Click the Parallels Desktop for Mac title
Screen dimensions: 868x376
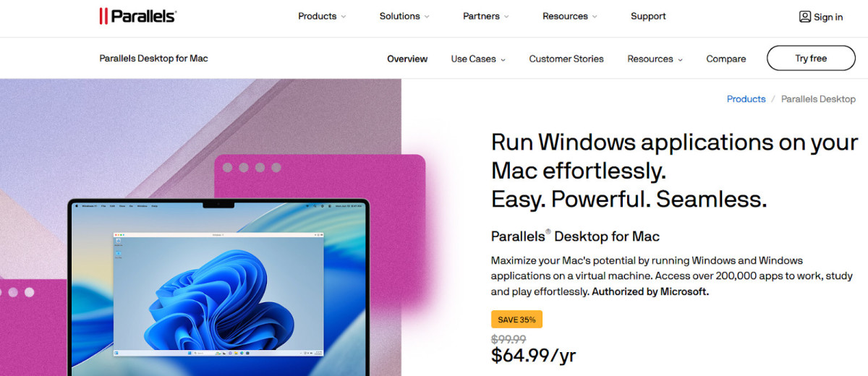[x=575, y=236]
